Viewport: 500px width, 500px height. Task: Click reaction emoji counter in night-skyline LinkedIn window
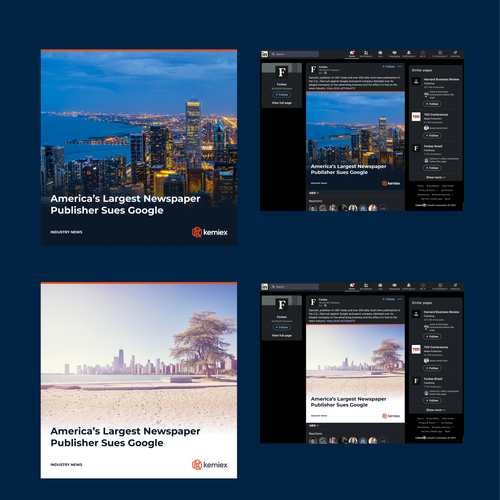coord(314,193)
